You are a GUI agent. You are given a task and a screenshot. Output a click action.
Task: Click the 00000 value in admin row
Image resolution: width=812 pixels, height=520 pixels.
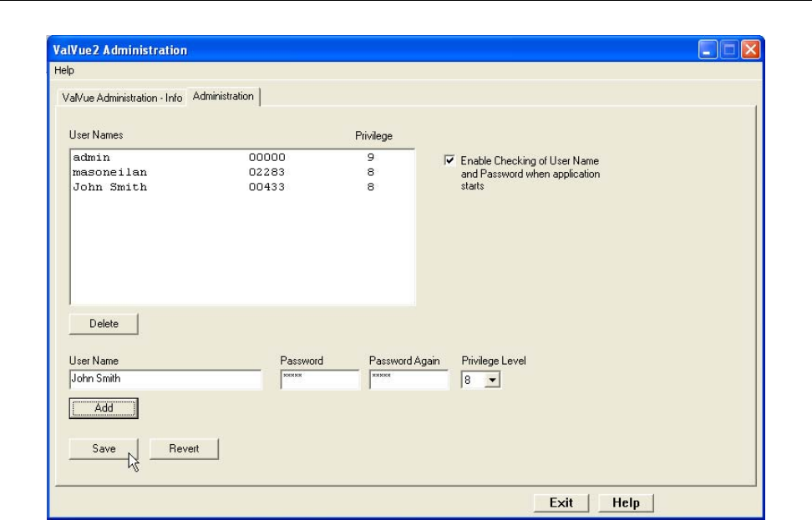point(266,157)
